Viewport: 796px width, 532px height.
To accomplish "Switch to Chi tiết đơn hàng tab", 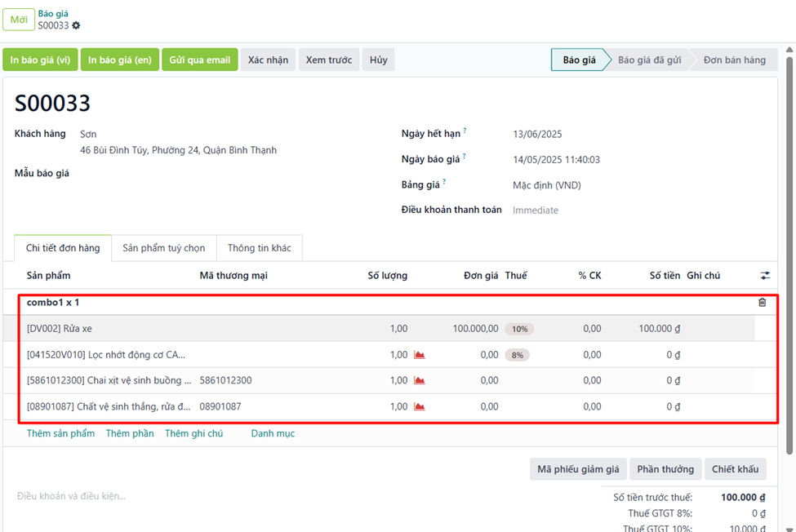I will pyautogui.click(x=63, y=248).
